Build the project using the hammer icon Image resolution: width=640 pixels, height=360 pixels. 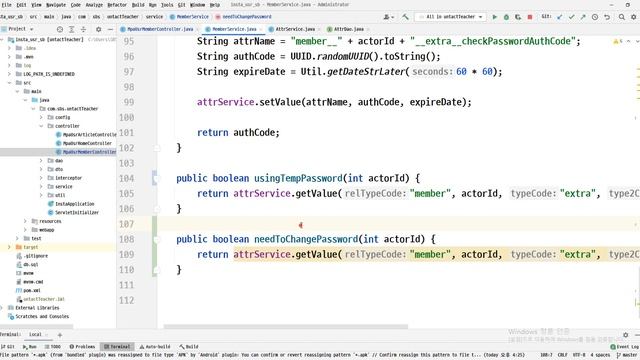[x=405, y=17]
